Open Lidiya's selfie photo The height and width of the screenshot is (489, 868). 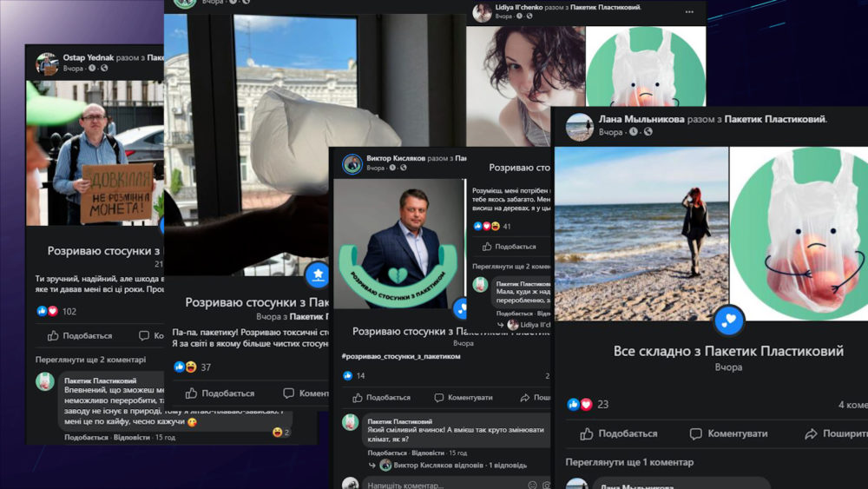(x=525, y=86)
